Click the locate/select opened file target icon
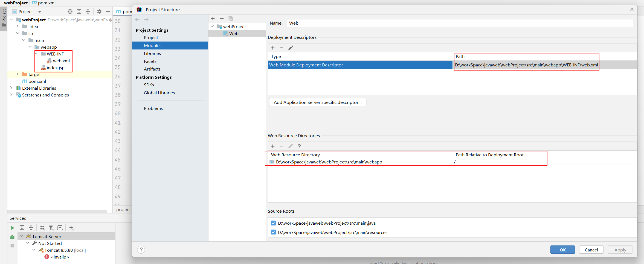This screenshot has height=264, width=644. click(70, 11)
